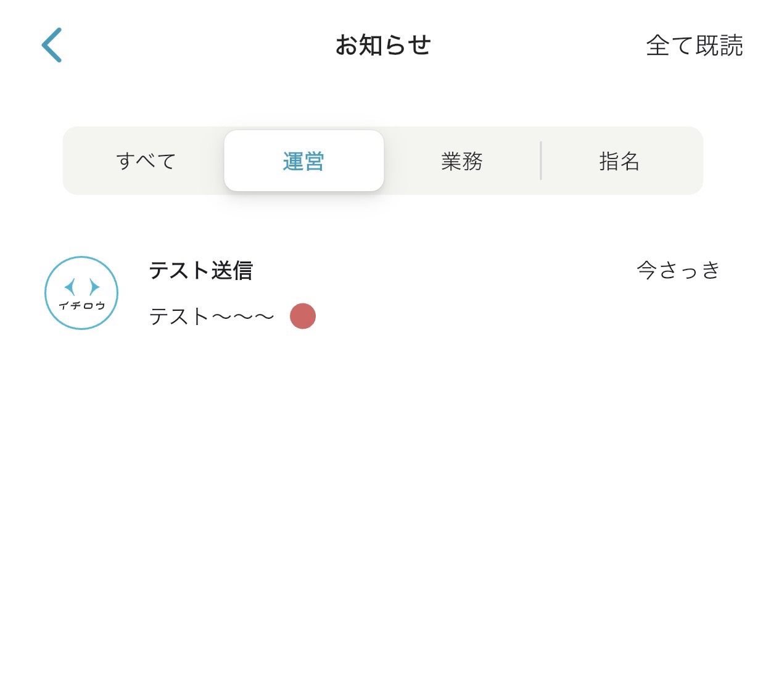Viewport: 766px width, 700px height.
Task: Tap empty header space left of 全て既読
Action: 543,45
